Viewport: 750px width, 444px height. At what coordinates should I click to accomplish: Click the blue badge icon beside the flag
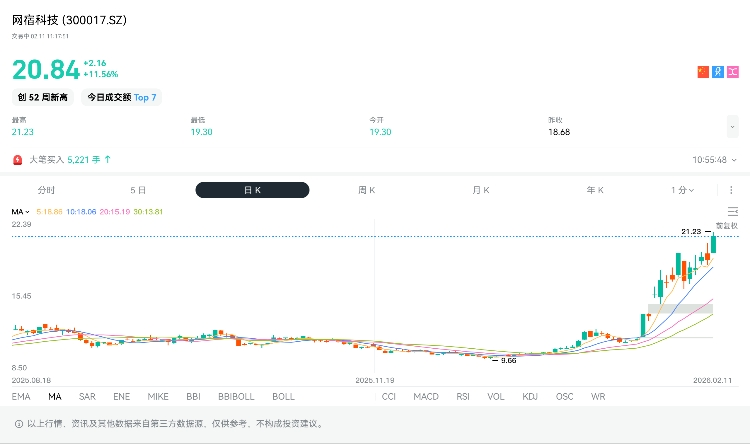point(717,72)
